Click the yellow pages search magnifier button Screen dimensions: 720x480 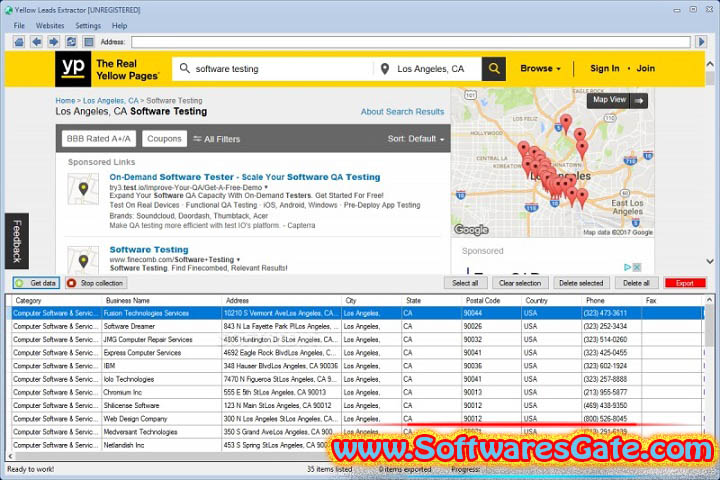point(494,69)
